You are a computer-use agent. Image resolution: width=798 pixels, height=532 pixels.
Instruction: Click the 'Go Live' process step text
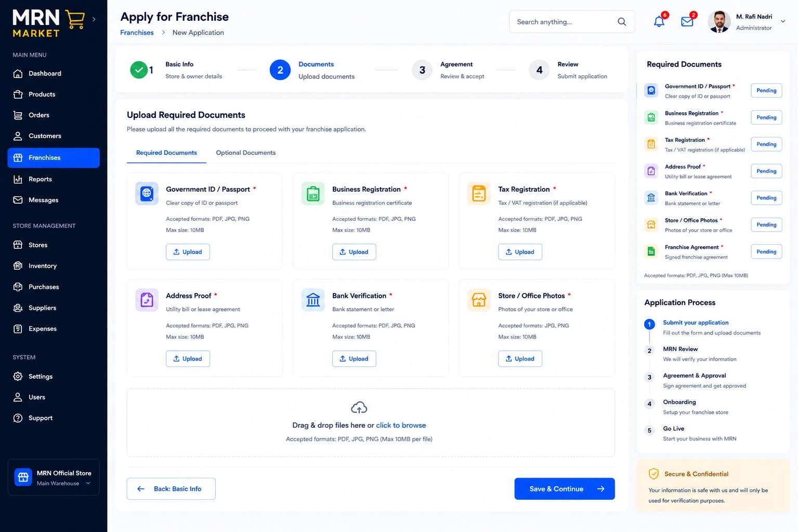[674, 429]
